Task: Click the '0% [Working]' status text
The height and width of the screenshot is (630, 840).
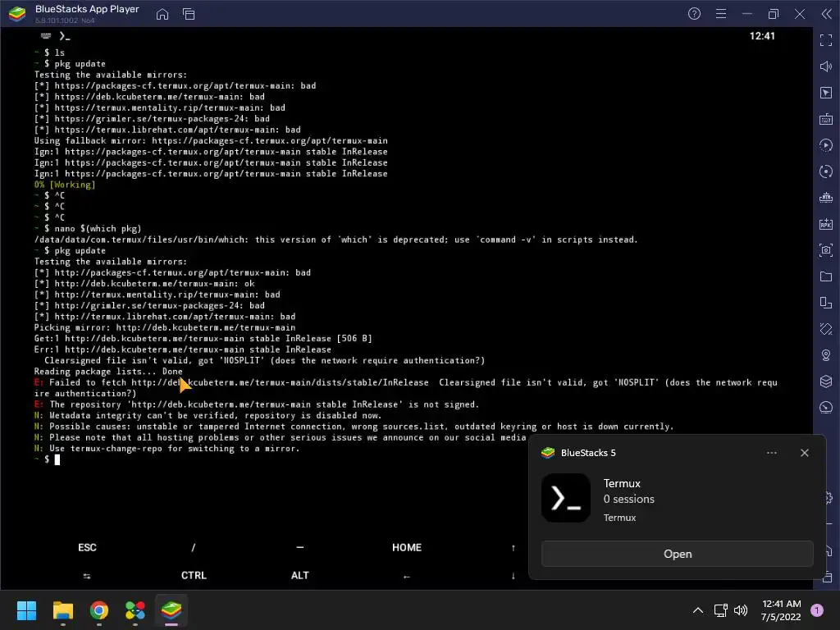Action: click(x=65, y=185)
